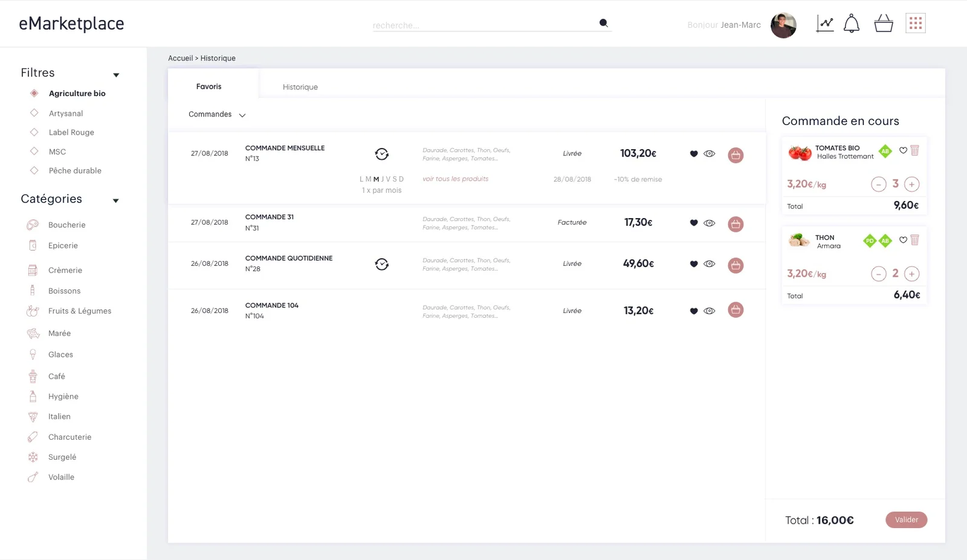Switch to the Favoris tab

[x=209, y=86]
